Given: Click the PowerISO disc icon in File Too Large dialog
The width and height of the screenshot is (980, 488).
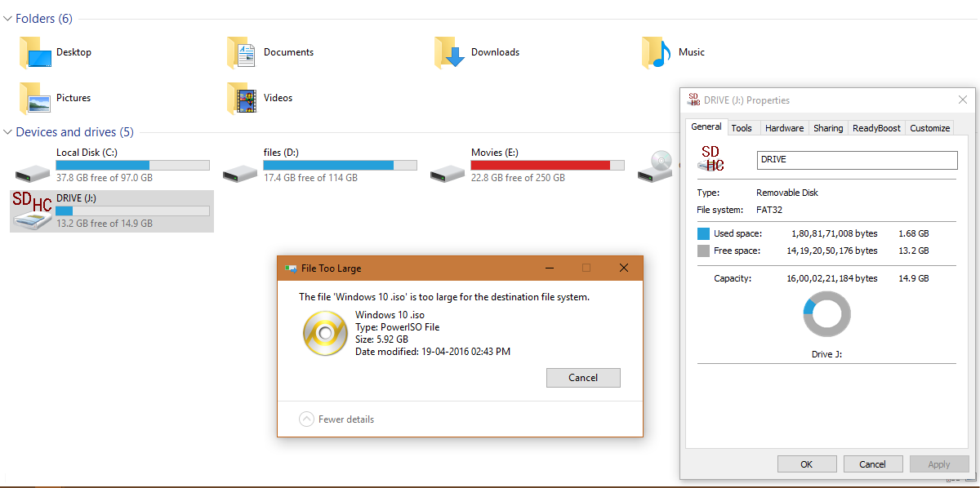Looking at the screenshot, I should pyautogui.click(x=325, y=333).
